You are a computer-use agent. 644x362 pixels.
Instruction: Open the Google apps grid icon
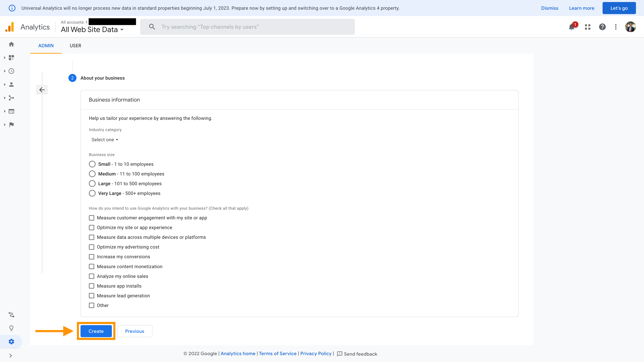click(x=587, y=27)
